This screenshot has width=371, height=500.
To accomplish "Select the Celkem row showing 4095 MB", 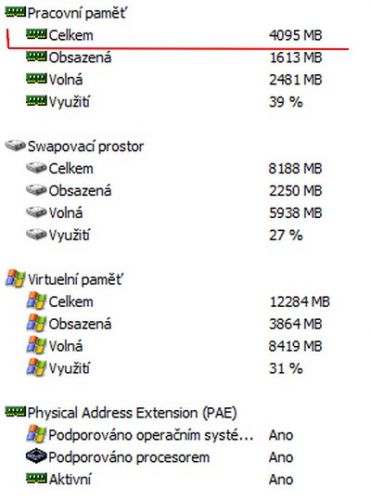I will click(174, 35).
